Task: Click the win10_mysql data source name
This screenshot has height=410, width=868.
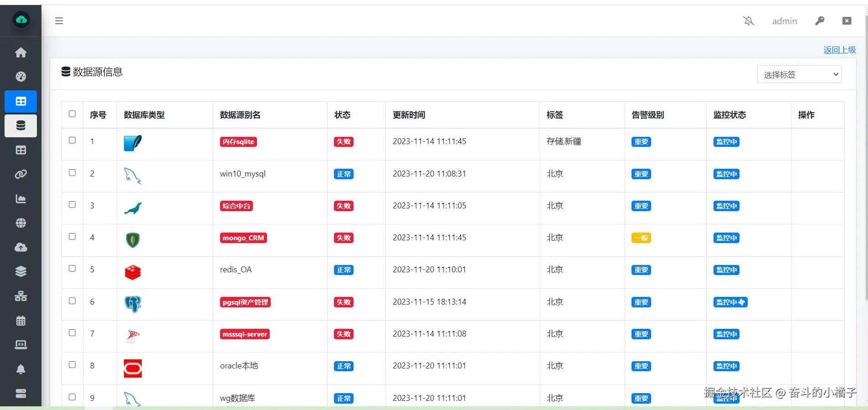Action: 242,174
